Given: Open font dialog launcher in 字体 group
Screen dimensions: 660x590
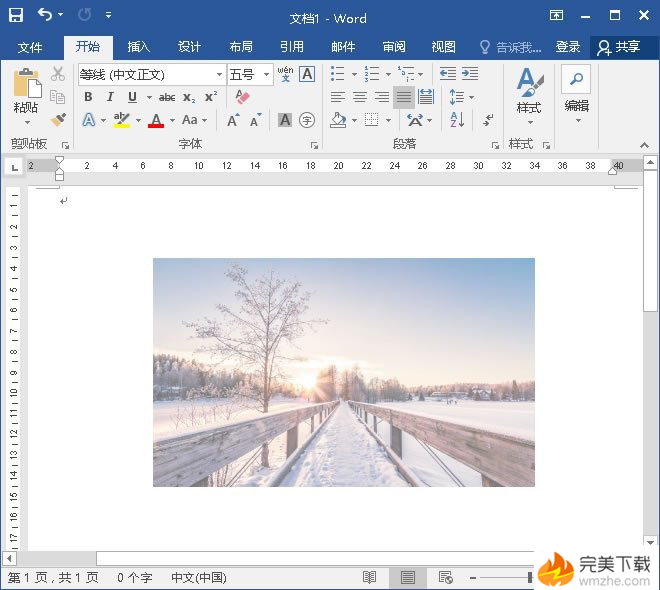Looking at the screenshot, I should coord(314,145).
